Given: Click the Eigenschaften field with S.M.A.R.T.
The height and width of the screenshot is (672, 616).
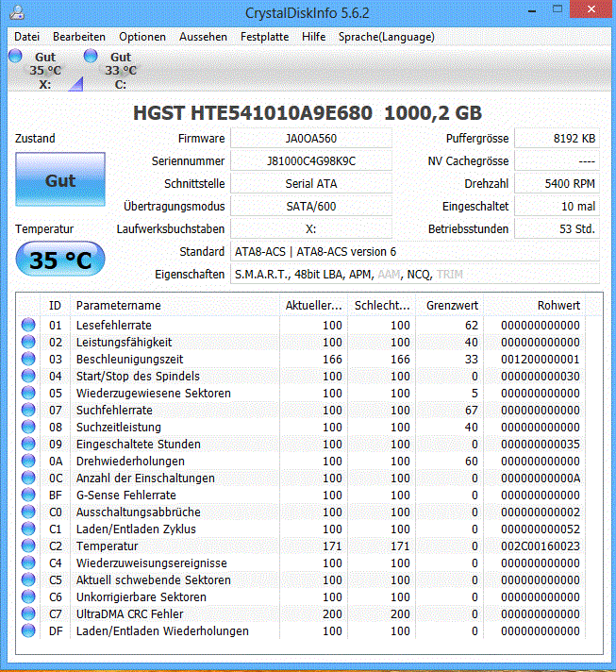Looking at the screenshot, I should tap(415, 275).
